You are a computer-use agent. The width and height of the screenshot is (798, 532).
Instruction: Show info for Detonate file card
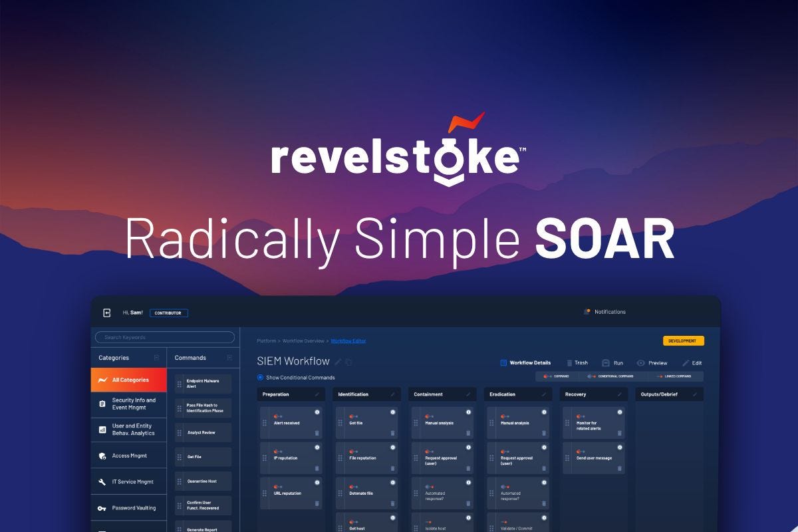393,483
